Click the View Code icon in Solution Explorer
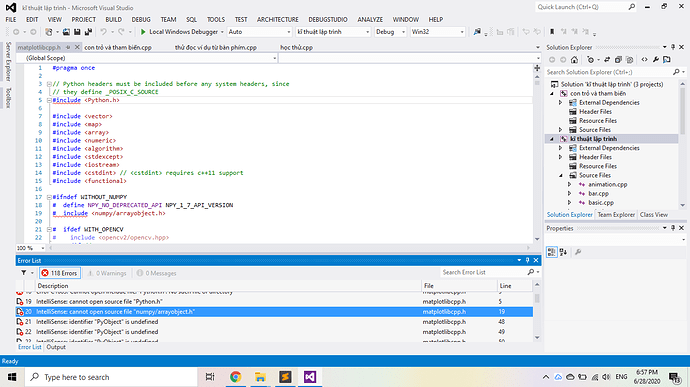 point(645,60)
